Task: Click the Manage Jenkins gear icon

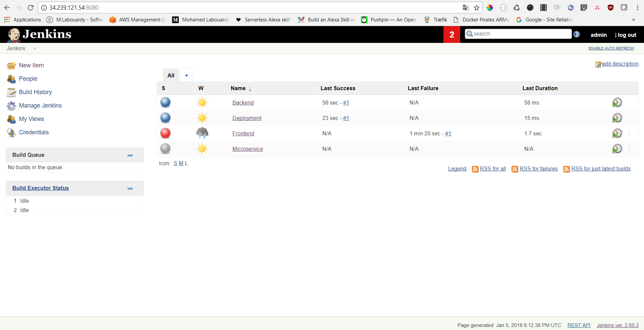Action: click(11, 106)
